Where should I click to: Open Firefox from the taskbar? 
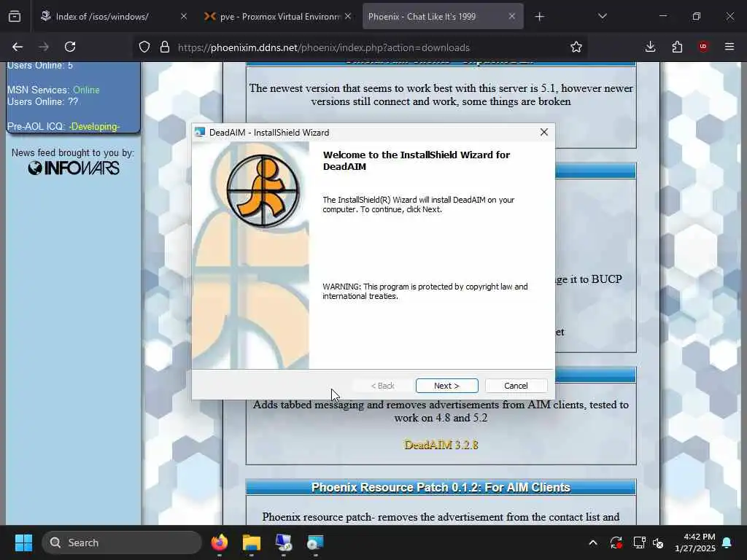click(219, 542)
